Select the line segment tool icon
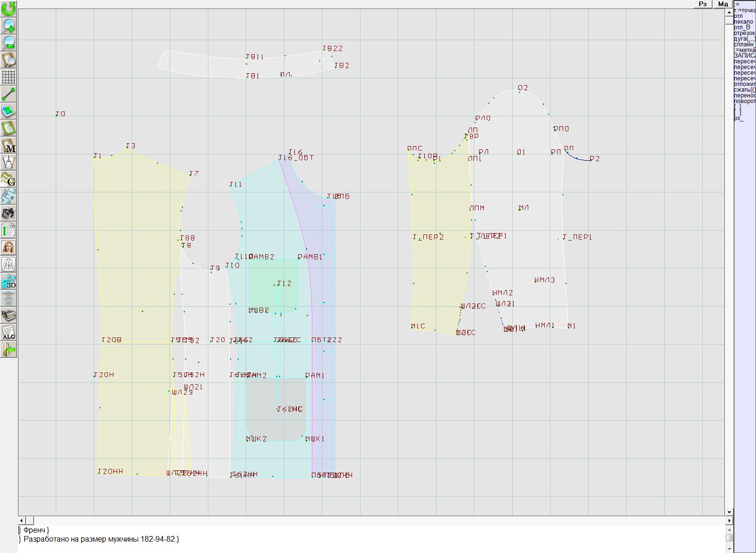The image size is (756, 553). point(9,94)
